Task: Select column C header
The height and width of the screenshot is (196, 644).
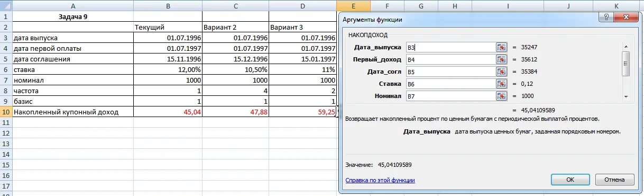Action: [x=235, y=5]
